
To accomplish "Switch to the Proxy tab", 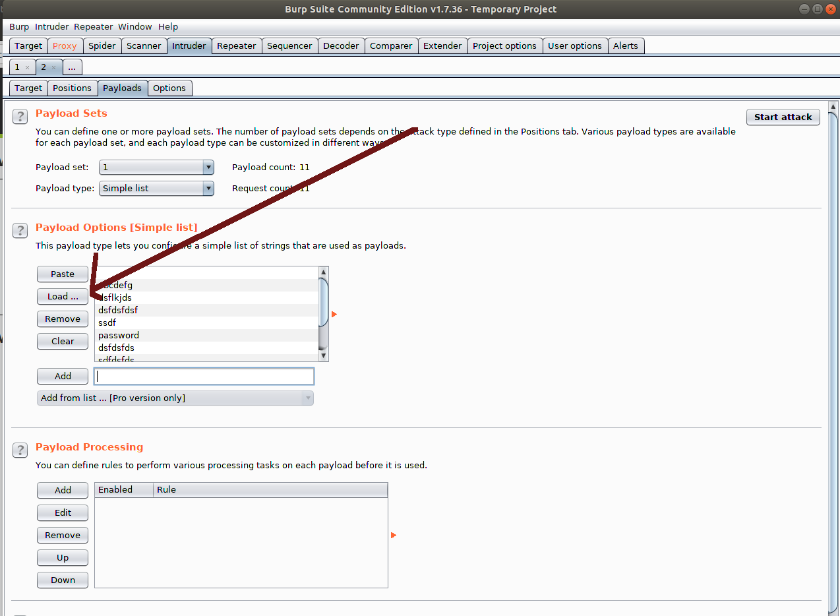I will tap(65, 46).
